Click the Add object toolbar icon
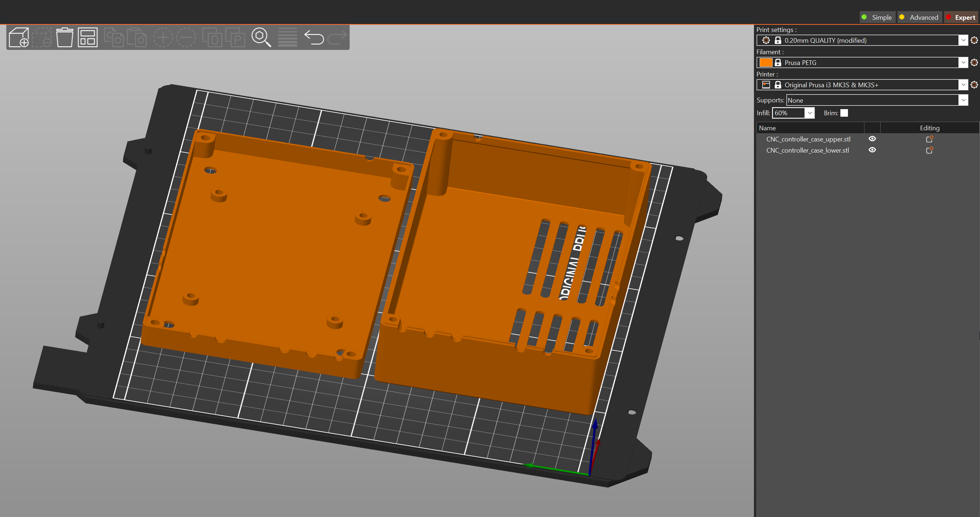 [x=18, y=37]
